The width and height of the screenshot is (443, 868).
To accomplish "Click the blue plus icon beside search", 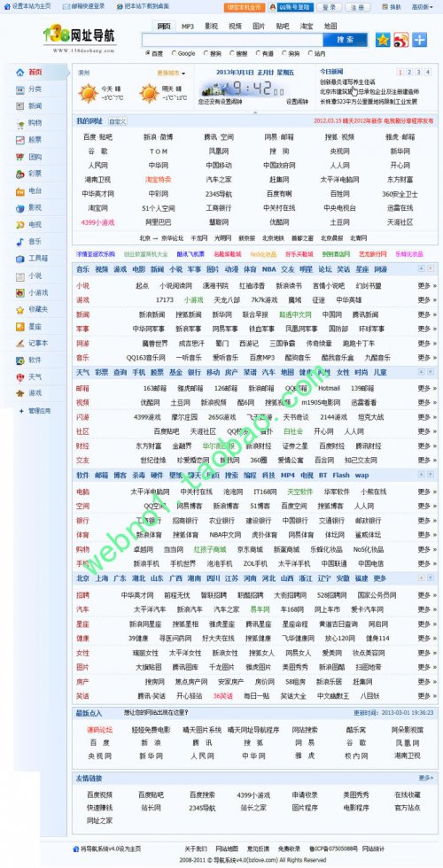I will 419,39.
